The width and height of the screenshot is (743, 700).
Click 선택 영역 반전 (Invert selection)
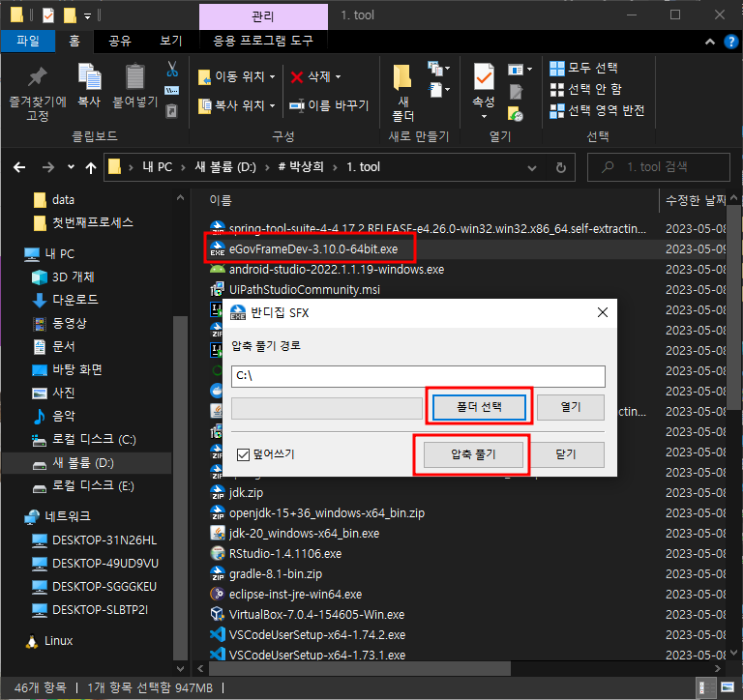point(597,111)
